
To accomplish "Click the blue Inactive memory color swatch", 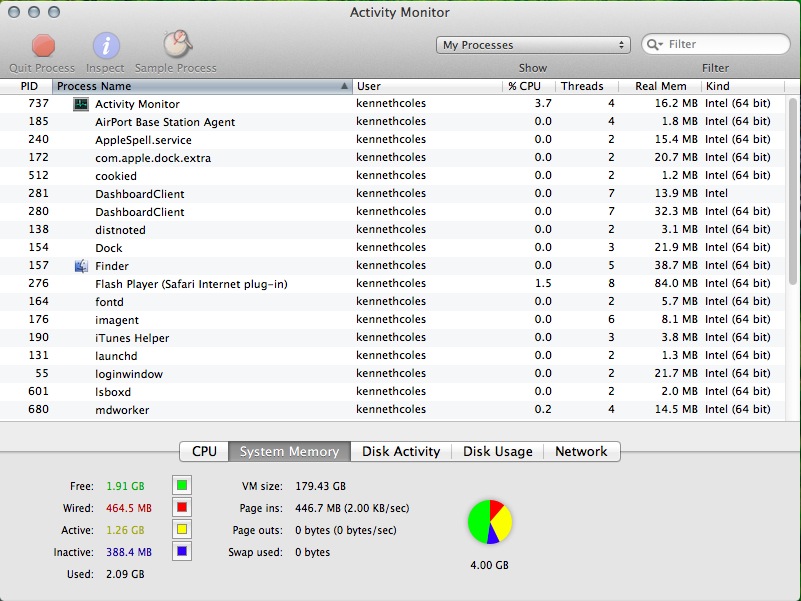I will 182,551.
